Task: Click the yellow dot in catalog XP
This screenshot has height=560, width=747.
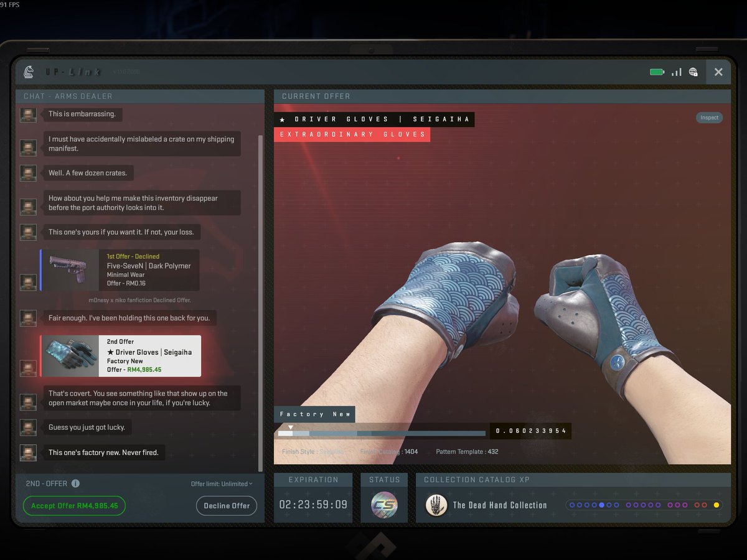Action: (716, 505)
